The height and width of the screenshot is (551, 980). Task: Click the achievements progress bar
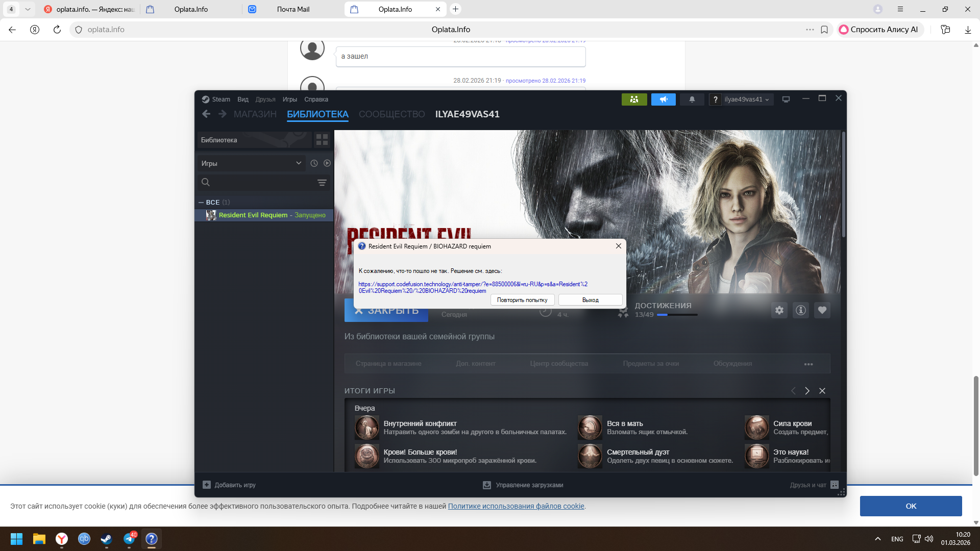[677, 315]
